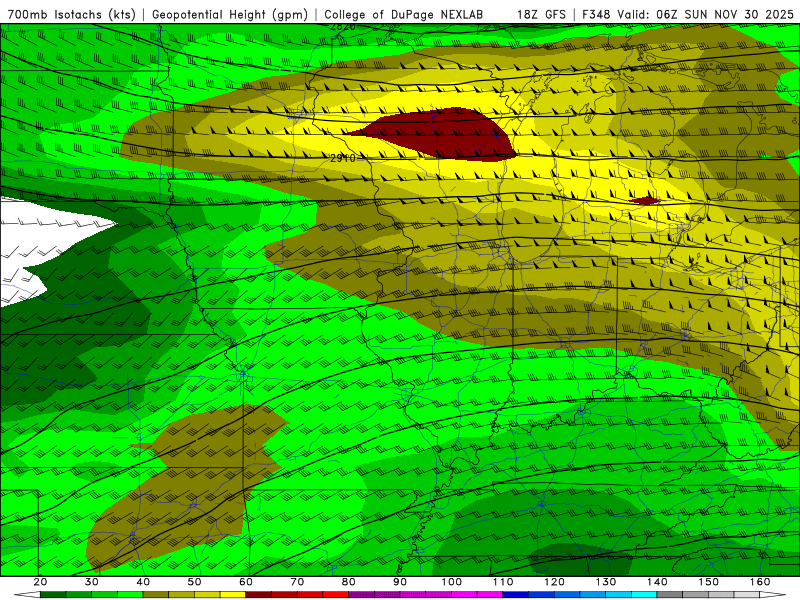Viewport: 800px width, 600px height.
Task: Click the 'Geopotential Height (gpm)' title text
Action: [230, 14]
